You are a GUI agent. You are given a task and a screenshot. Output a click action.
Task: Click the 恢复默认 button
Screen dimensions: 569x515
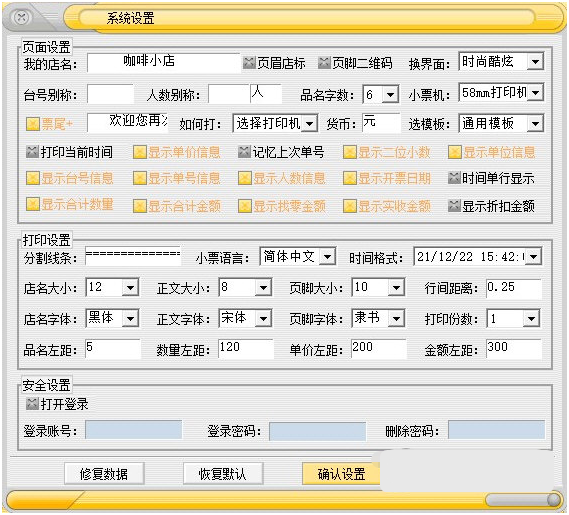pyautogui.click(x=223, y=474)
